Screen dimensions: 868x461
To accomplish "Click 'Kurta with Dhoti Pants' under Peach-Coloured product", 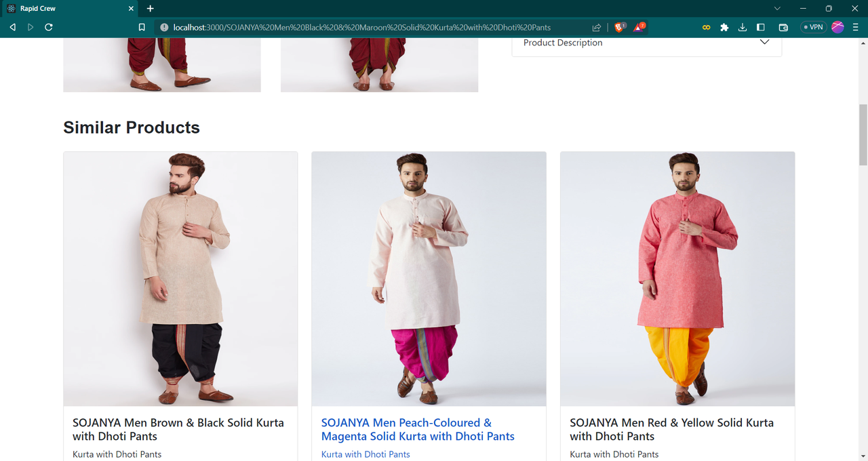I will tap(366, 454).
